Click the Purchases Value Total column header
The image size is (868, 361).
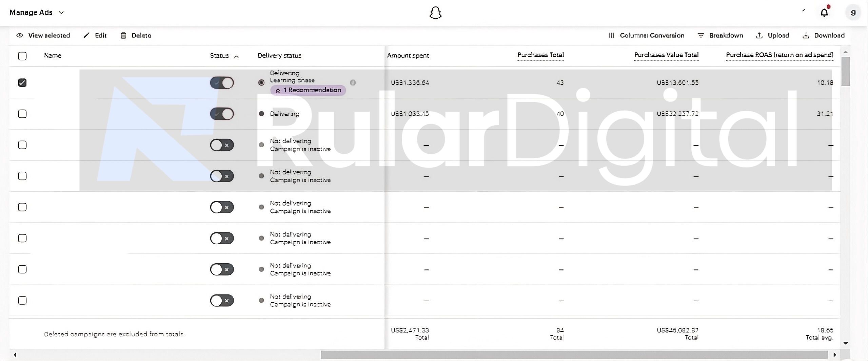click(666, 55)
